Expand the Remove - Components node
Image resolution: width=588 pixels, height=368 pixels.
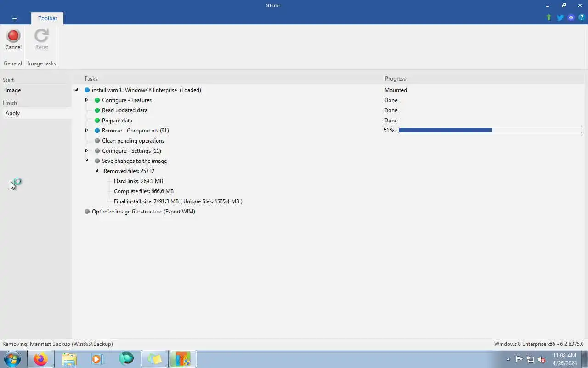tap(86, 130)
